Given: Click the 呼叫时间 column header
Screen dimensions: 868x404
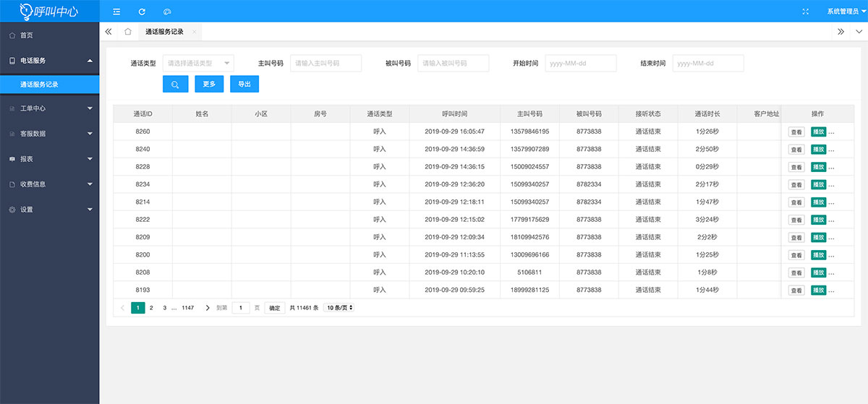Looking at the screenshot, I should click(454, 113).
